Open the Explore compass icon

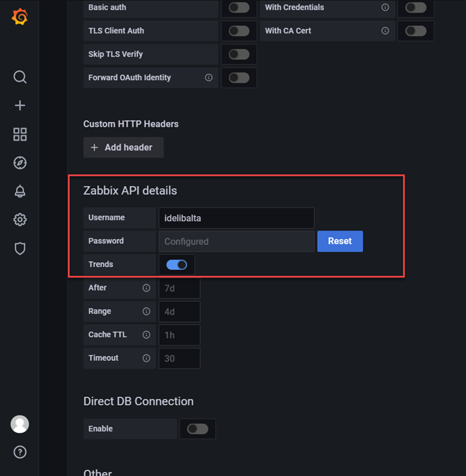(x=20, y=163)
